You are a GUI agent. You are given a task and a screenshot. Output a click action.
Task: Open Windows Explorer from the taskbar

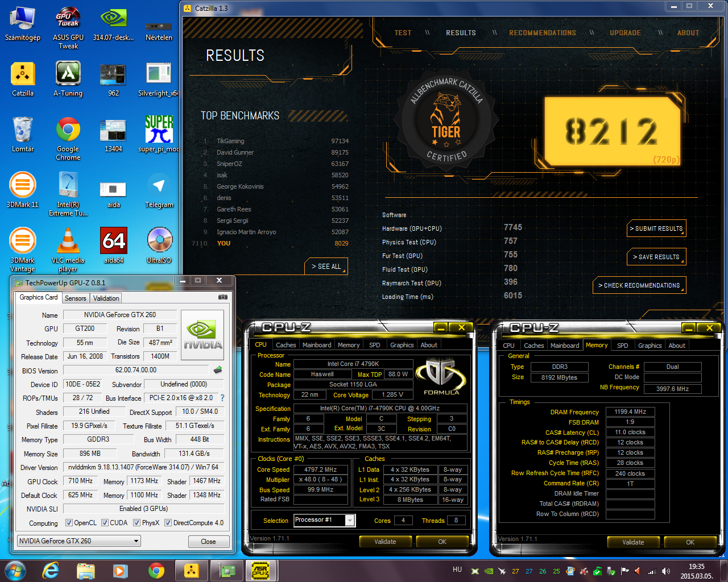85,571
